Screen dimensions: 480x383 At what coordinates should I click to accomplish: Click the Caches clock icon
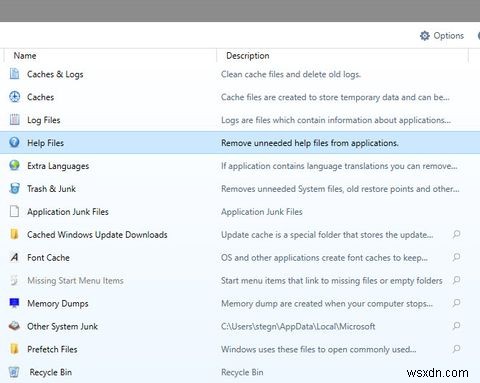(14, 97)
